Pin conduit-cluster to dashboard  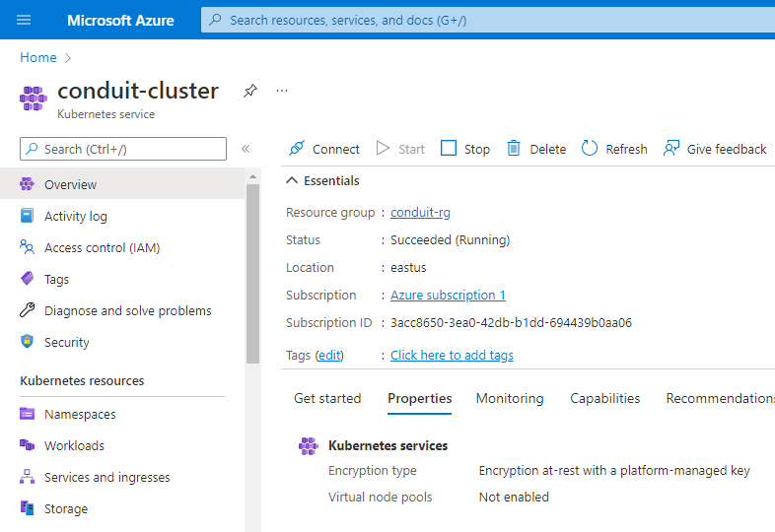pyautogui.click(x=250, y=91)
